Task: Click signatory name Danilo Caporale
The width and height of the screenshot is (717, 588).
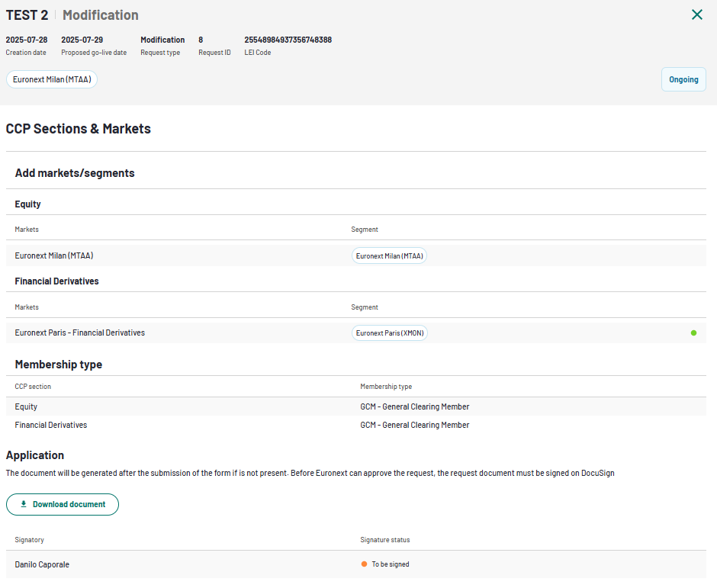Action: coord(42,564)
